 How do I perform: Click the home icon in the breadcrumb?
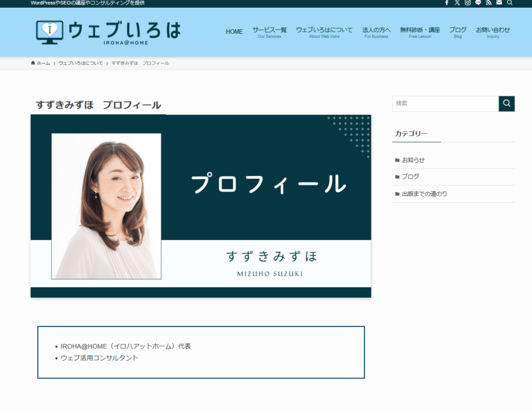[32, 63]
